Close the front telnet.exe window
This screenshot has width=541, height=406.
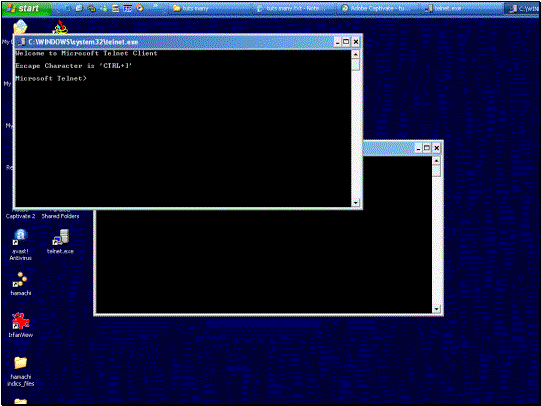coord(356,42)
